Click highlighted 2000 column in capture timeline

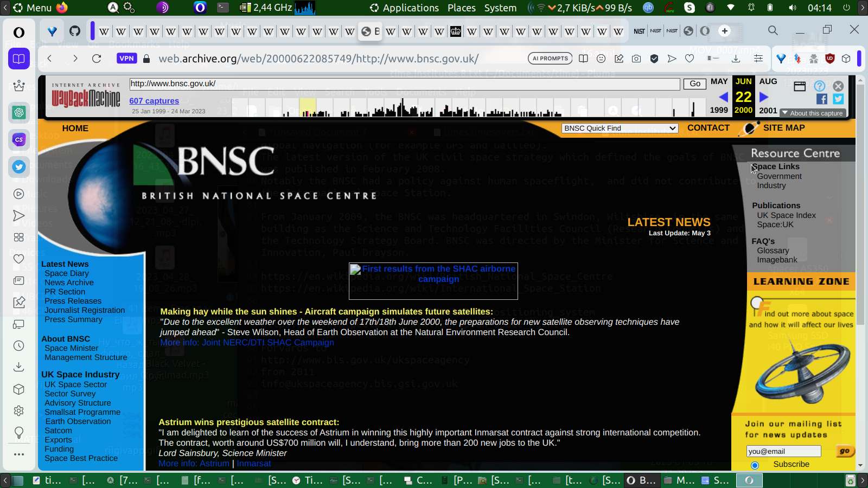tap(308, 107)
